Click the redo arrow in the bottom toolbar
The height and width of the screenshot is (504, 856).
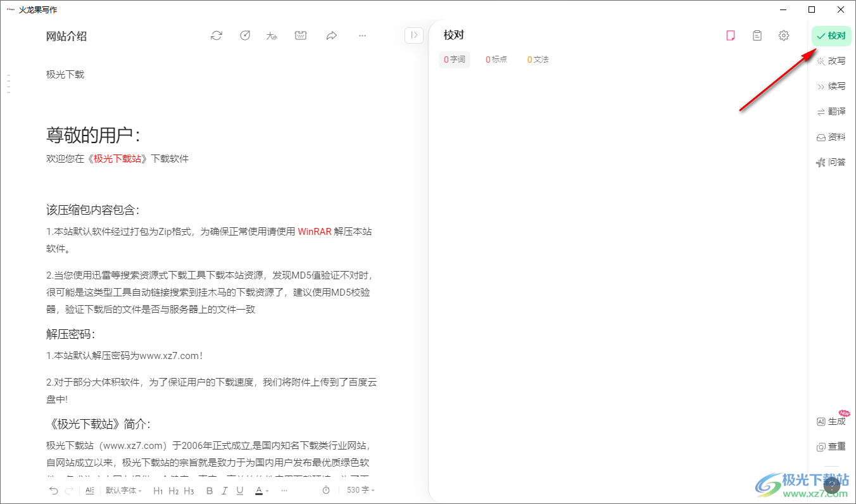point(69,490)
